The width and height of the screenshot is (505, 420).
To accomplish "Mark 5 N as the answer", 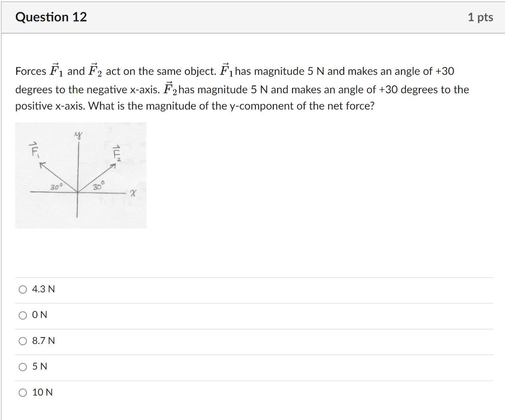I will pos(23,367).
